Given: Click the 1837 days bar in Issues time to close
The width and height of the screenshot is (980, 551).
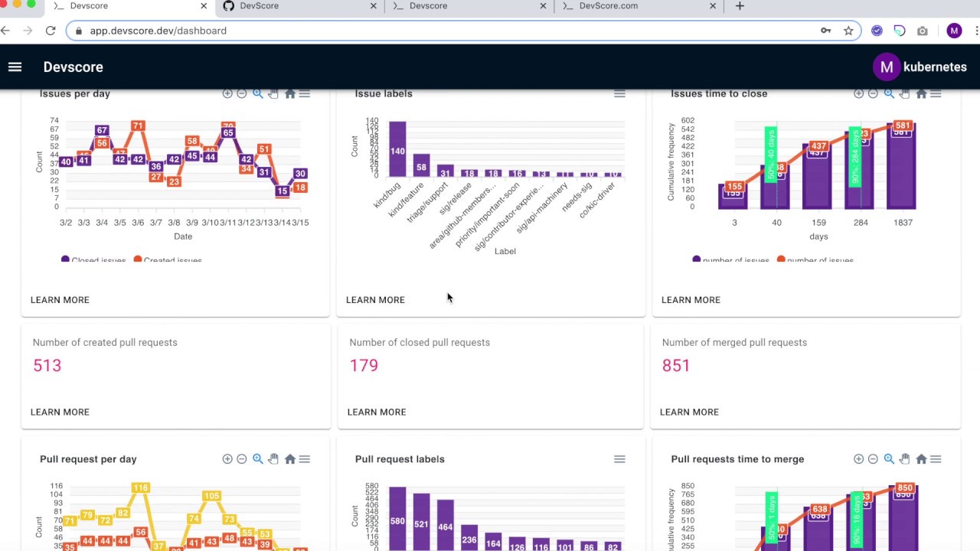Looking at the screenshot, I should [x=901, y=166].
